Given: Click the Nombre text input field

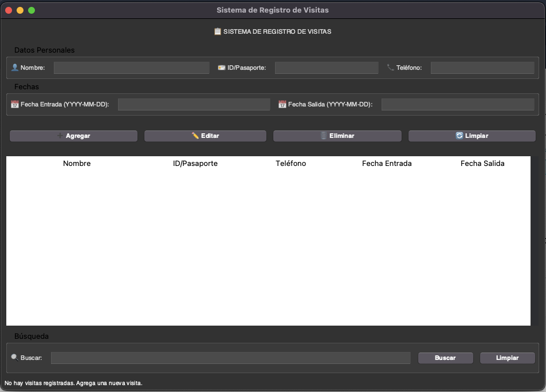Looking at the screenshot, I should (x=131, y=68).
